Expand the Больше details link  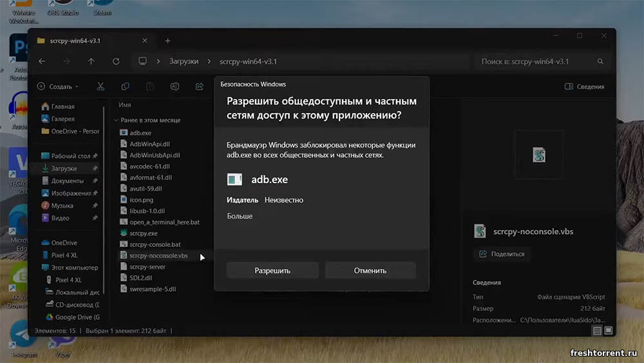pyautogui.click(x=240, y=216)
